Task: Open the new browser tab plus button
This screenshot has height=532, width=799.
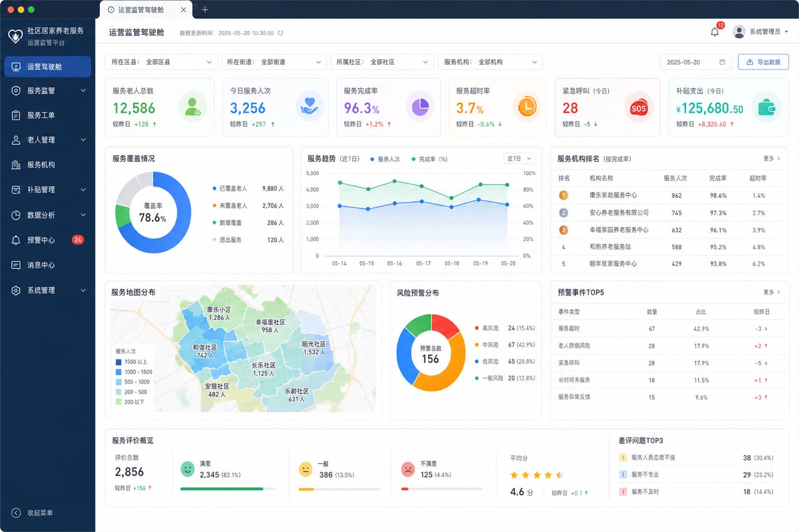Action: pyautogui.click(x=205, y=9)
